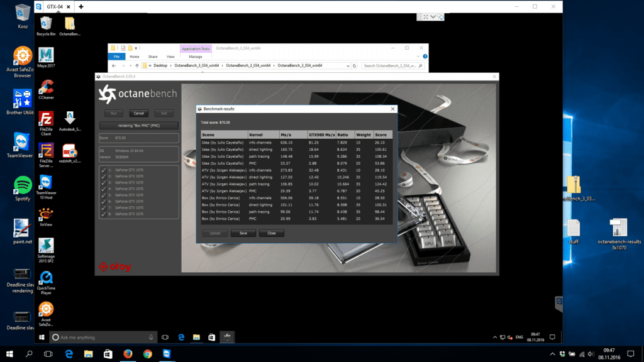Click the Cancel button in OctaneBench

pyautogui.click(x=139, y=113)
